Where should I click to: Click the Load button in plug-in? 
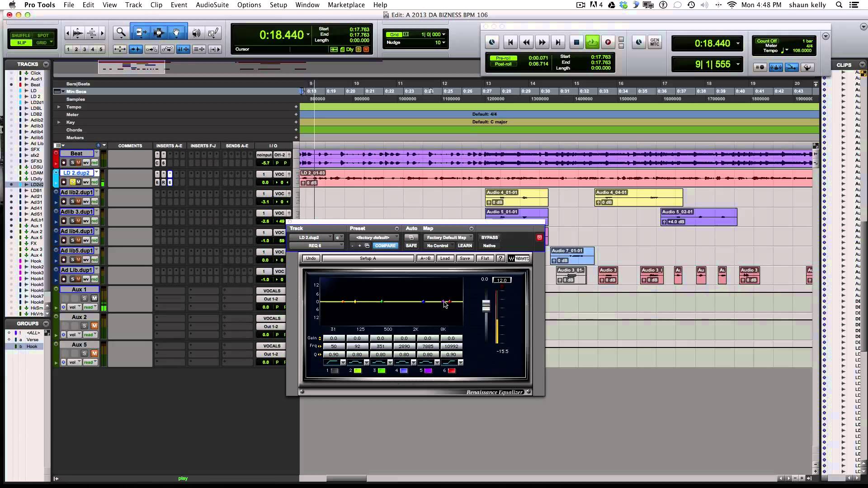445,258
